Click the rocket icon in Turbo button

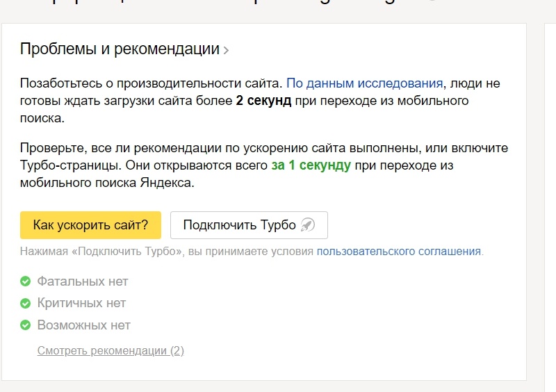[308, 225]
